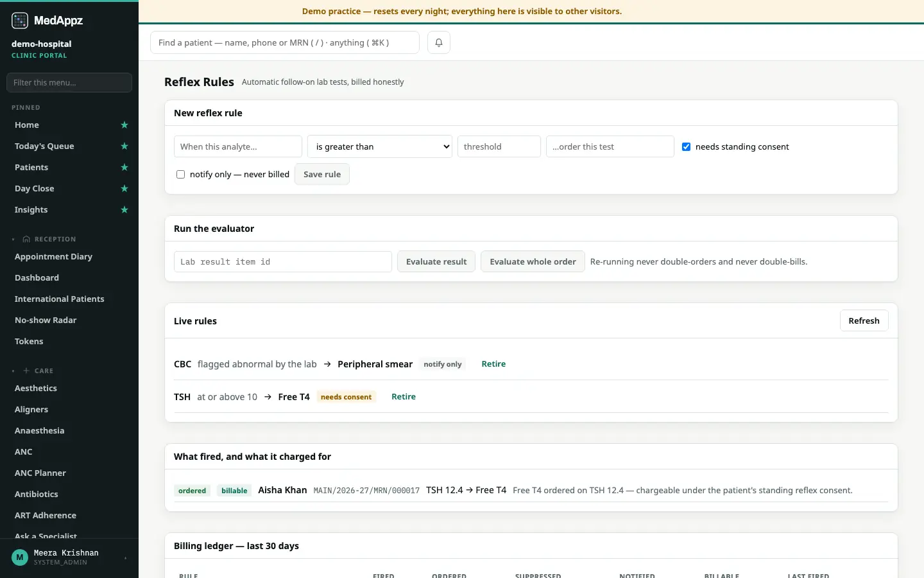924x578 pixels.
Task: Click the 'ordered' status badge
Action: click(x=193, y=491)
